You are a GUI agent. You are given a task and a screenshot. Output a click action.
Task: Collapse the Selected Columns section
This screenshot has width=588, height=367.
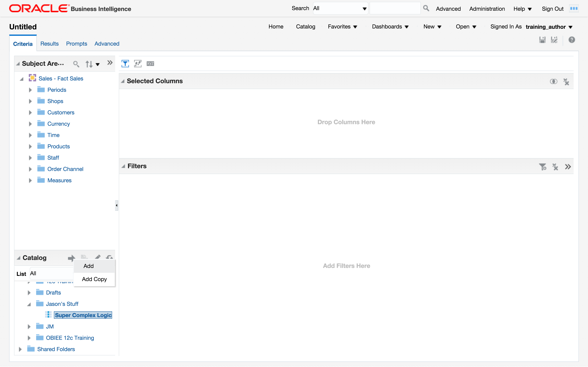point(123,81)
